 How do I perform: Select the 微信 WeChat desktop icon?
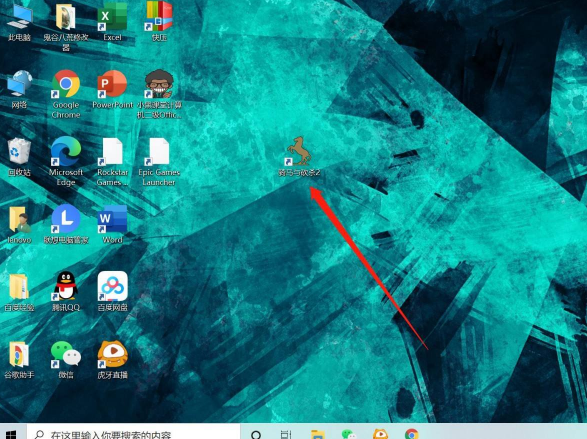66,354
